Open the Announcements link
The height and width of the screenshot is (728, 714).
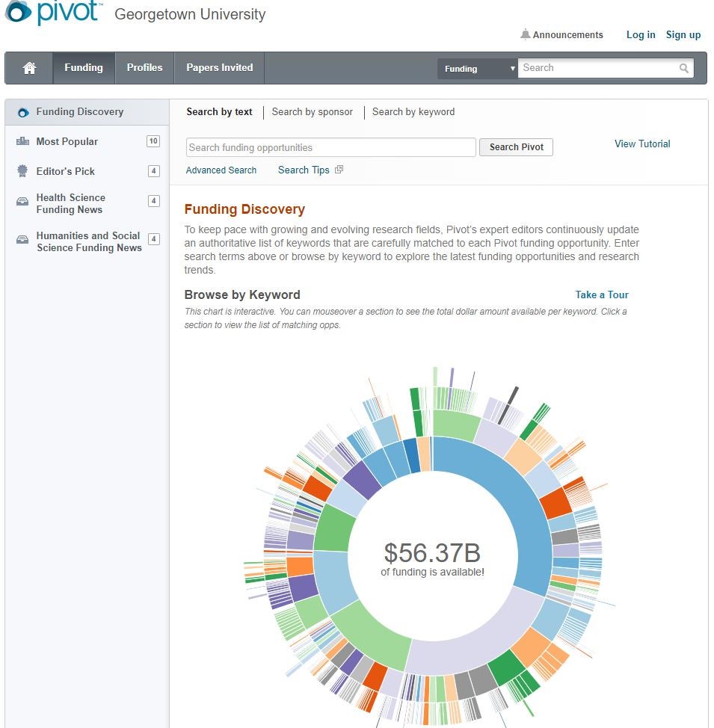[x=567, y=35]
